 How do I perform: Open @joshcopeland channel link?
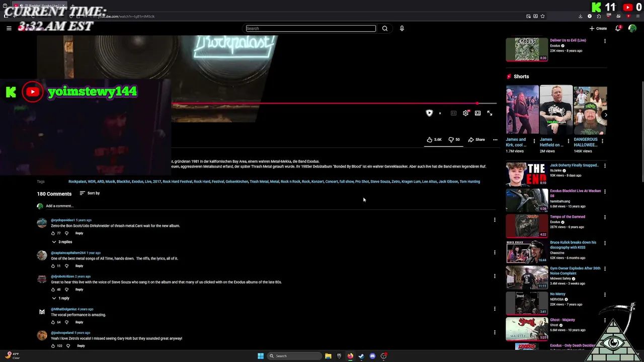point(62,333)
